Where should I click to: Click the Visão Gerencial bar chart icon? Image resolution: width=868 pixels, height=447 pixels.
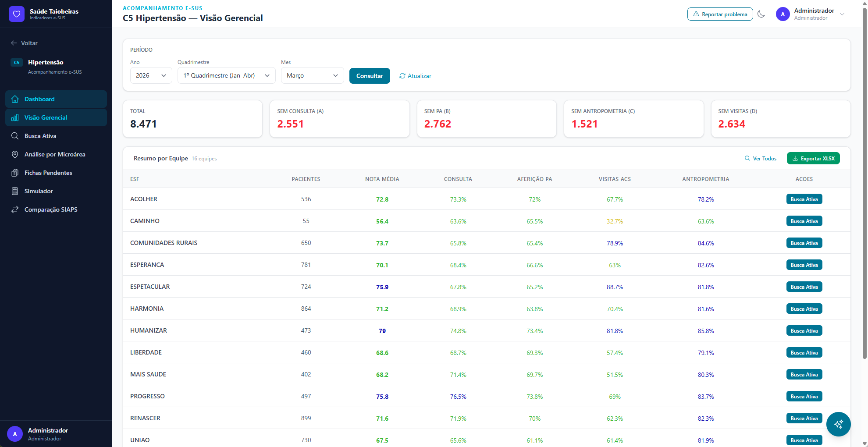[x=15, y=117]
